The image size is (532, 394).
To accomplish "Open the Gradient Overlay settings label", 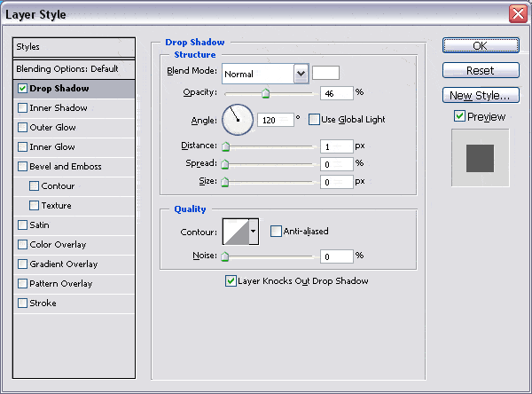I will [x=64, y=264].
